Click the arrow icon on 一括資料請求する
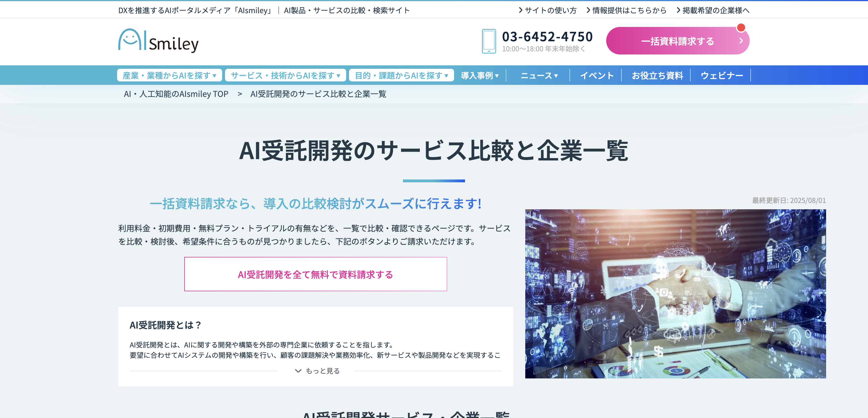The width and height of the screenshot is (868, 418). coord(741,41)
